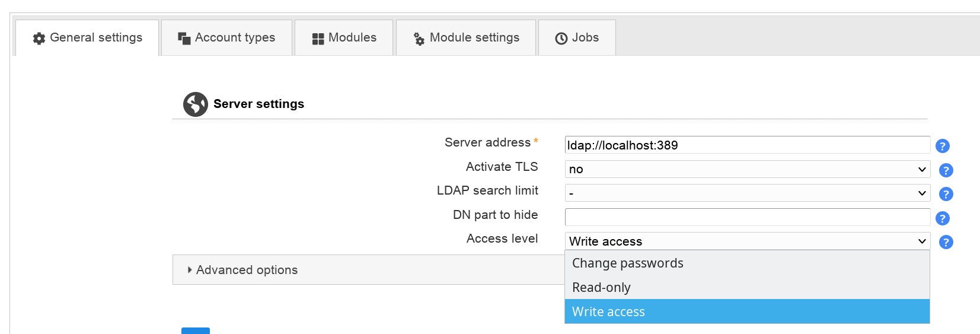Click the clock icon on Jobs tab
This screenshot has width=980, height=334.
[561, 39]
